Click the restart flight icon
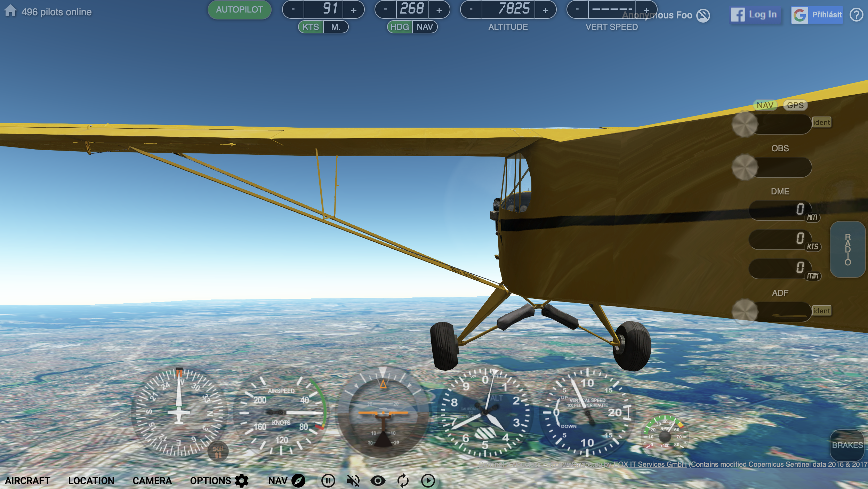Viewport: 868px width, 489px height. pyautogui.click(x=403, y=480)
